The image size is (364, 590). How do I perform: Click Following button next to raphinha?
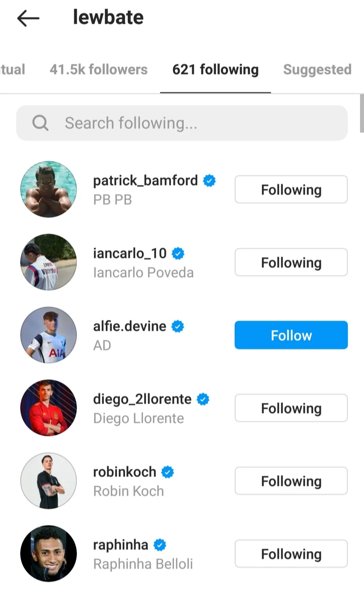pyautogui.click(x=291, y=554)
